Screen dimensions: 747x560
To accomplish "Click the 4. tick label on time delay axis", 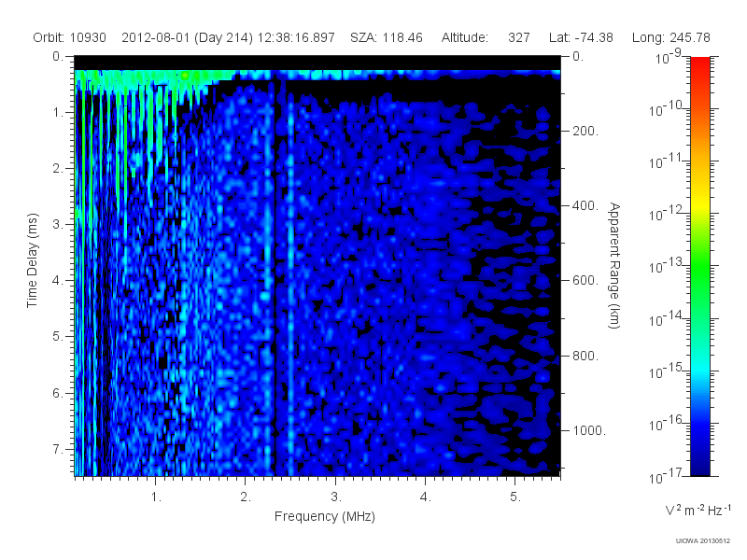I will (x=58, y=281).
